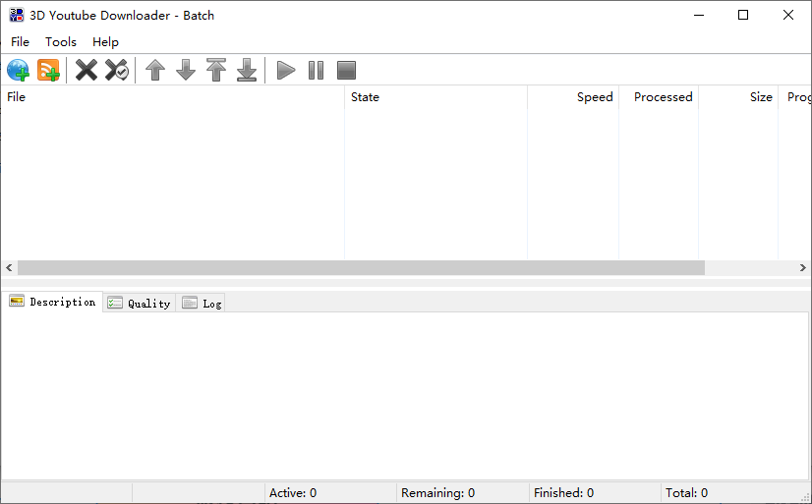Click the remove item X icon
Viewport: 812px width, 504px height.
click(x=87, y=70)
